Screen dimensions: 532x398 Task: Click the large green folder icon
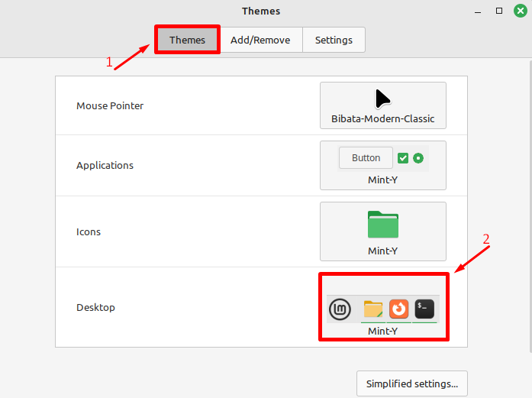click(x=382, y=225)
